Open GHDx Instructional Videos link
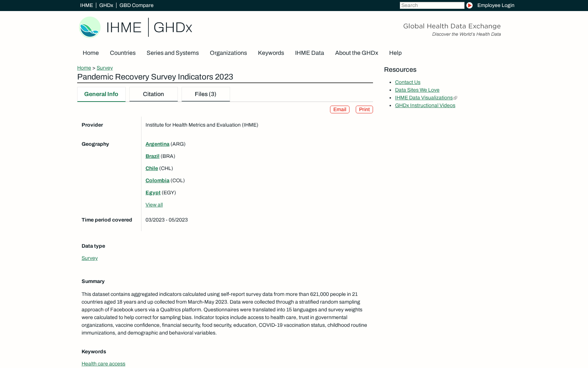The width and height of the screenshot is (588, 368). click(425, 106)
